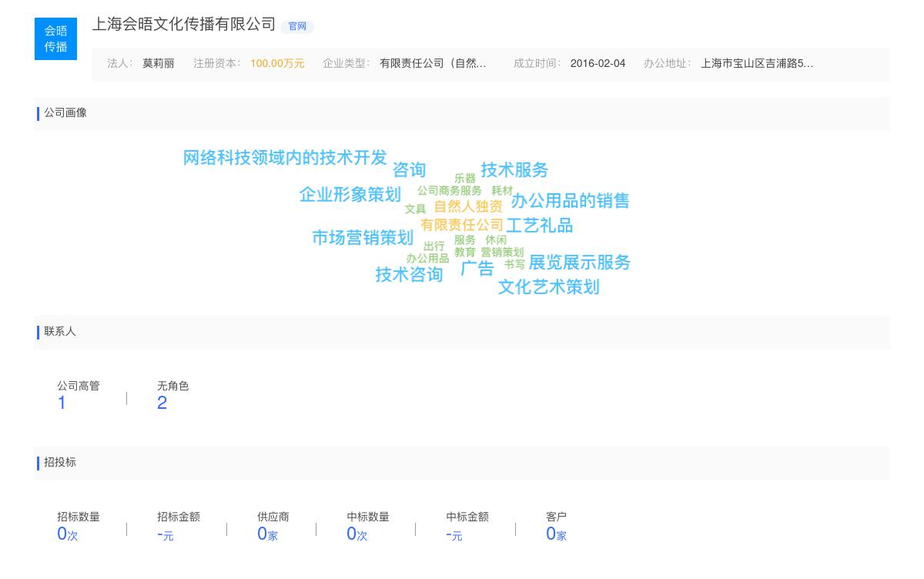Click word cloud tag 企业形象策划

pos(350,195)
